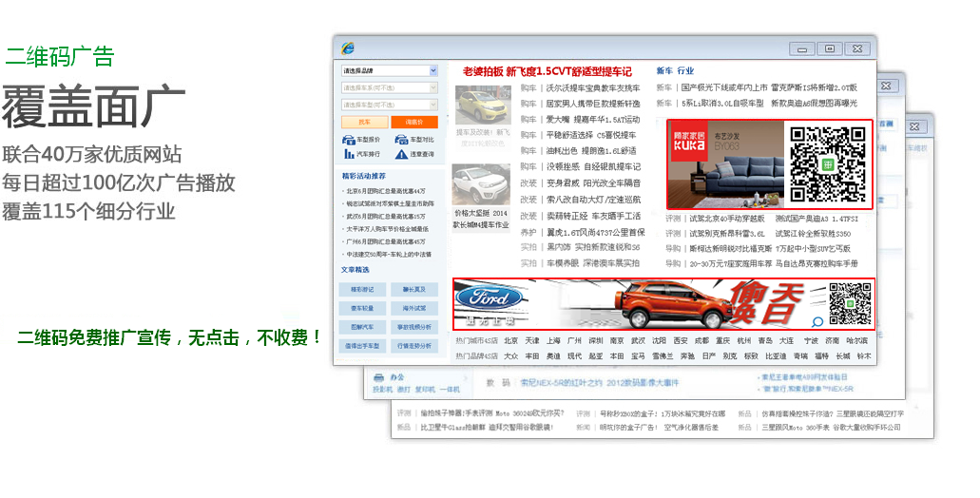Image resolution: width=980 pixels, height=498 pixels.
Task: Click the 酿长莫及 article button
Action: 414,289
